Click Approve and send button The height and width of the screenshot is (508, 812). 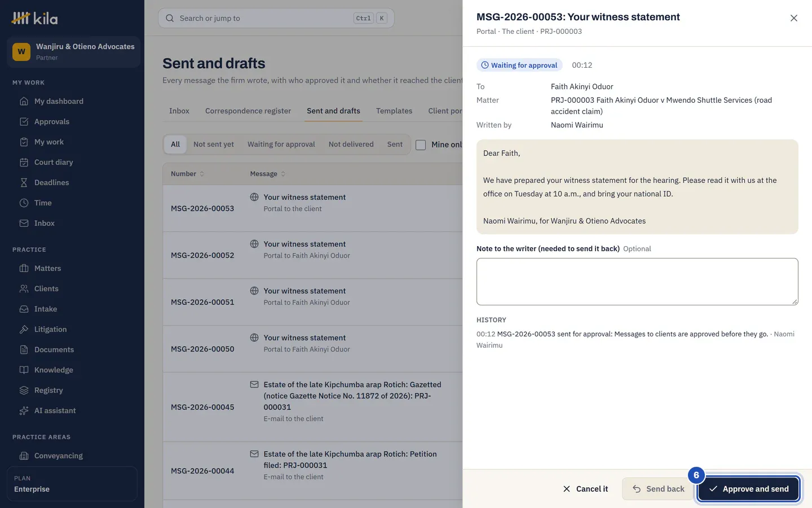(748, 489)
